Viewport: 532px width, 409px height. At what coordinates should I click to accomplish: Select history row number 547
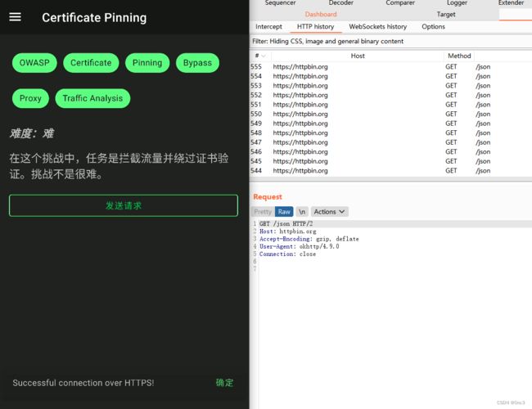pyautogui.click(x=391, y=142)
